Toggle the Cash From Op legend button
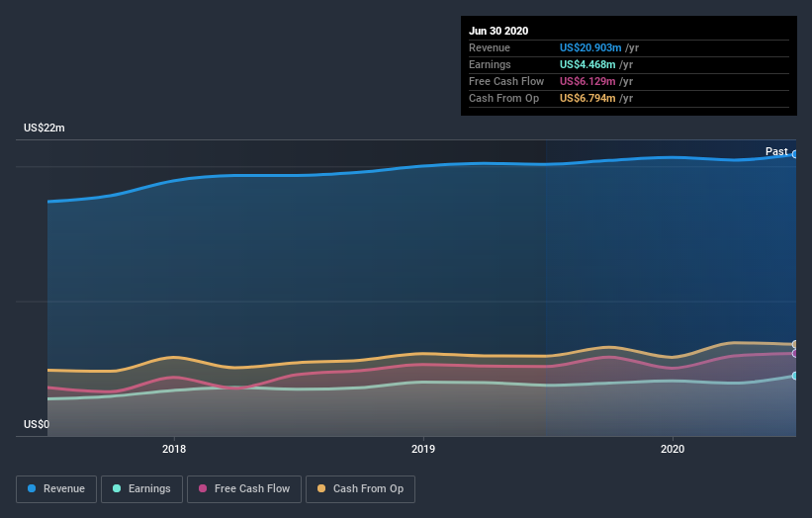Screen dimensions: 812x518 pos(360,489)
